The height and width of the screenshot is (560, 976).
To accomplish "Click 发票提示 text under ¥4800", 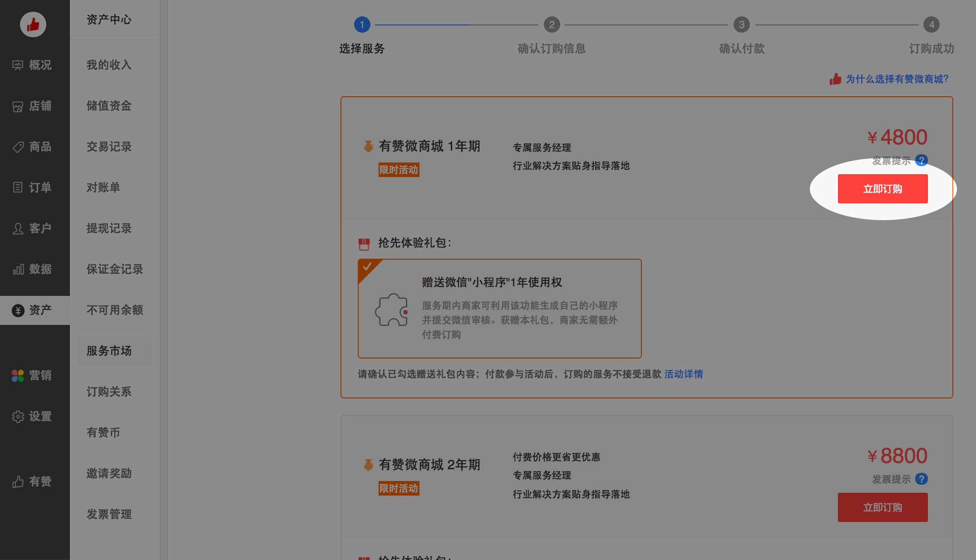I will pos(891,161).
